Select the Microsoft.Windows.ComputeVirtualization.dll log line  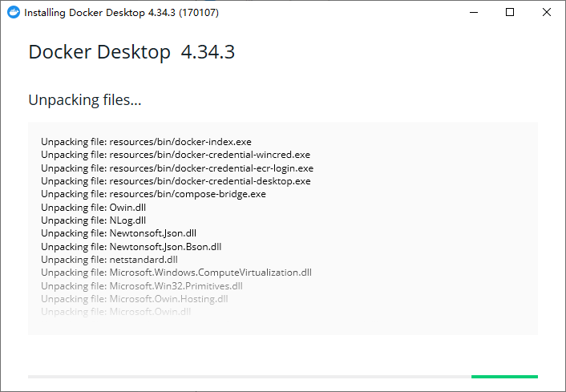[176, 273]
